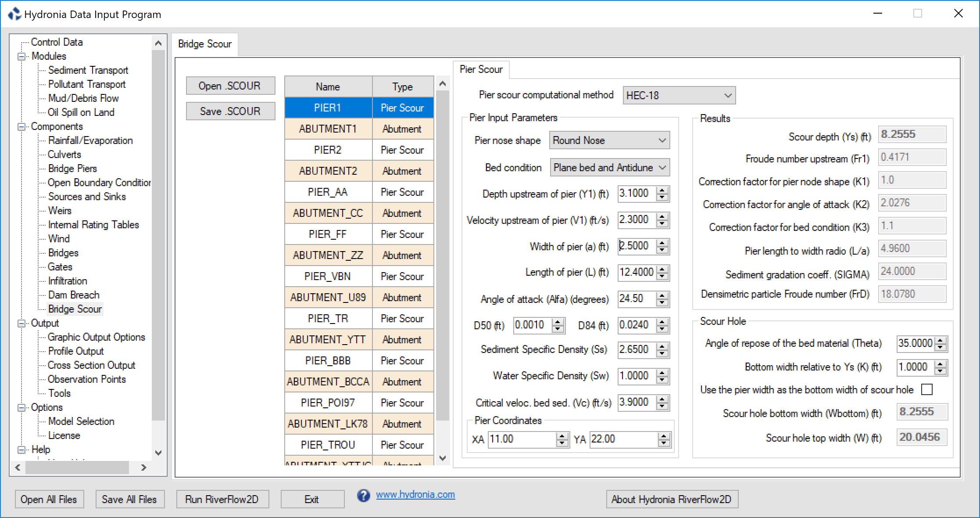Viewport: 980px width, 518px height.
Task: Click the Open All Files button
Action: tap(49, 499)
